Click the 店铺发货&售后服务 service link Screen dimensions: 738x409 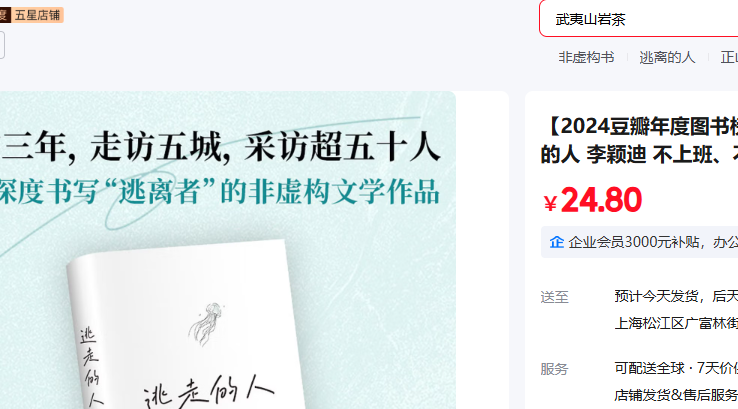[676, 394]
